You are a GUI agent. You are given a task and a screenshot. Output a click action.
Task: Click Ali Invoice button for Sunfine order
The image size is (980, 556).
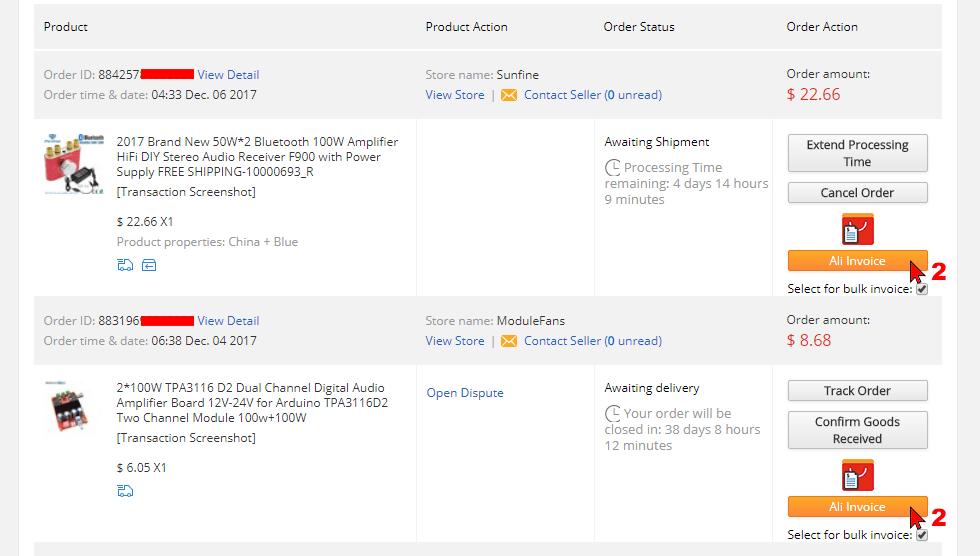pyautogui.click(x=858, y=261)
